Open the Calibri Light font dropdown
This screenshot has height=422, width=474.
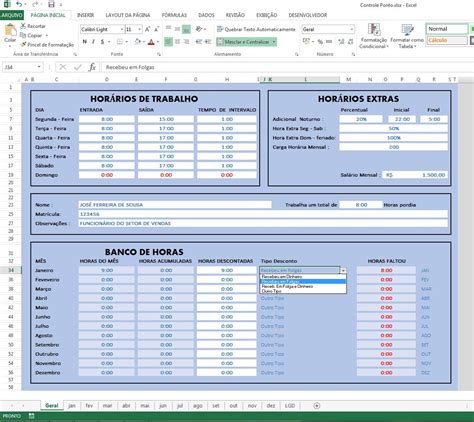(x=122, y=29)
